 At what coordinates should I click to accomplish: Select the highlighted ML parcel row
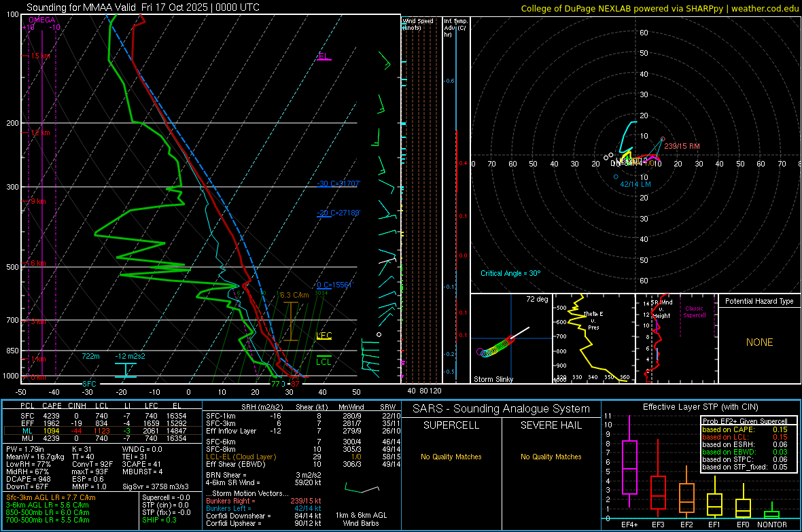103,431
